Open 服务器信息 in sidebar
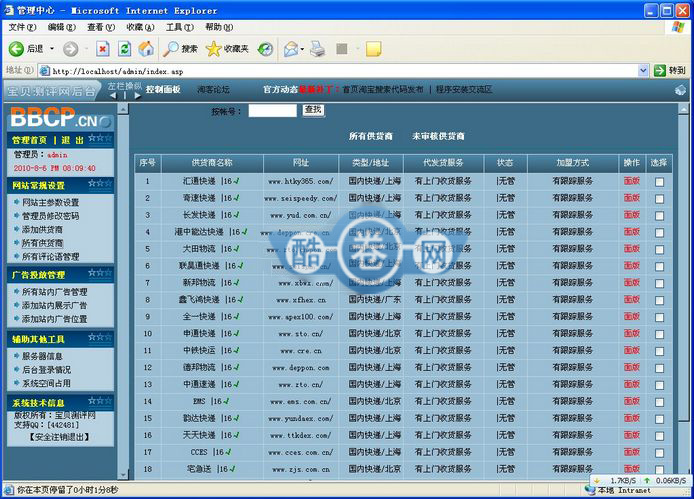 [x=42, y=356]
